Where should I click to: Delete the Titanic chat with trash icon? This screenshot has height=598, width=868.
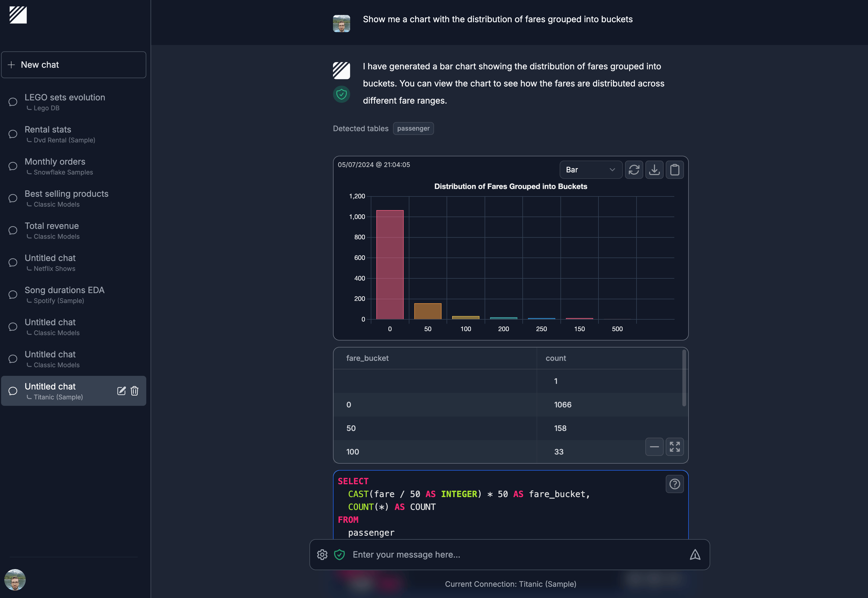(x=134, y=391)
